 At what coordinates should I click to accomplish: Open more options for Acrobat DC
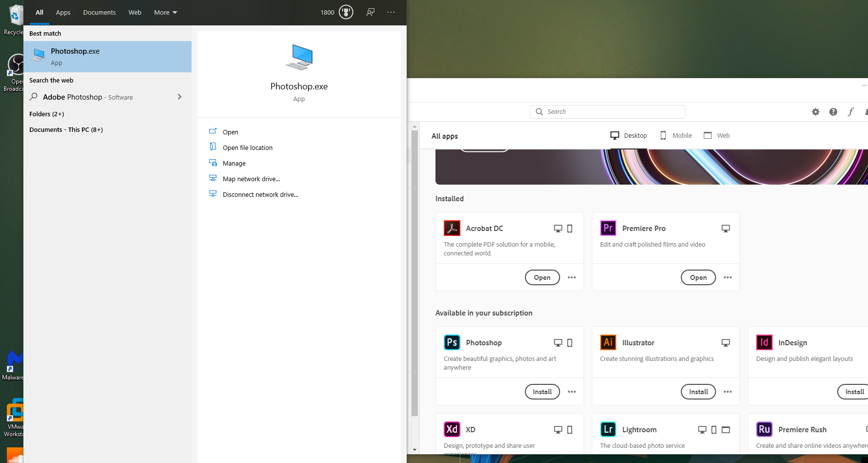pos(572,277)
